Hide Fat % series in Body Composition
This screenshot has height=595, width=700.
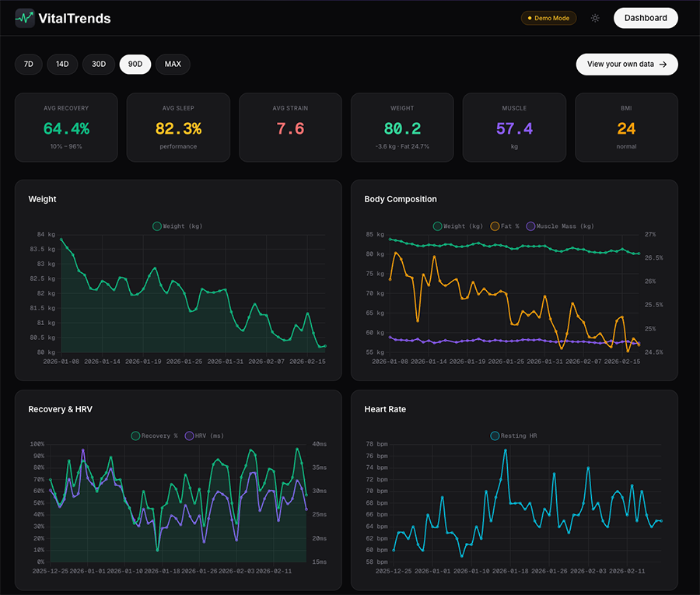click(x=505, y=226)
